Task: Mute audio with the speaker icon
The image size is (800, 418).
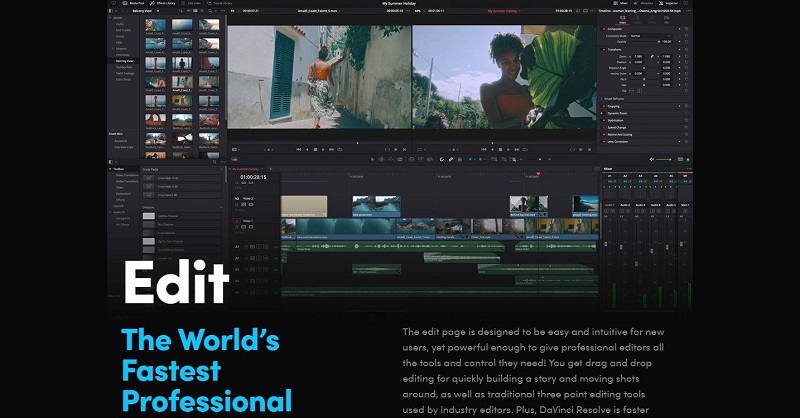Action: [652, 159]
